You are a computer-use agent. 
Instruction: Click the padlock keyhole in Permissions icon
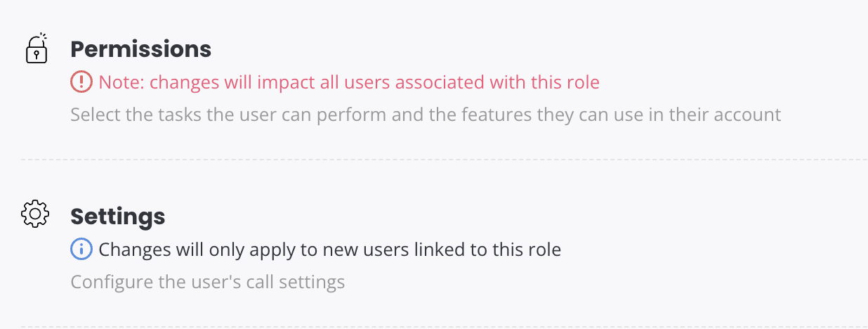[37, 55]
